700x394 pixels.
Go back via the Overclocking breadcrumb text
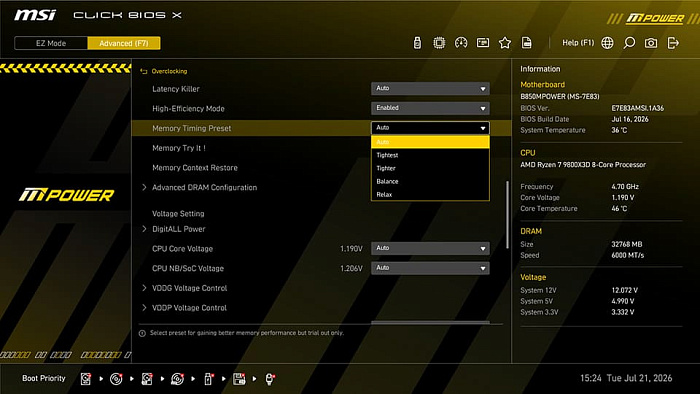169,71
